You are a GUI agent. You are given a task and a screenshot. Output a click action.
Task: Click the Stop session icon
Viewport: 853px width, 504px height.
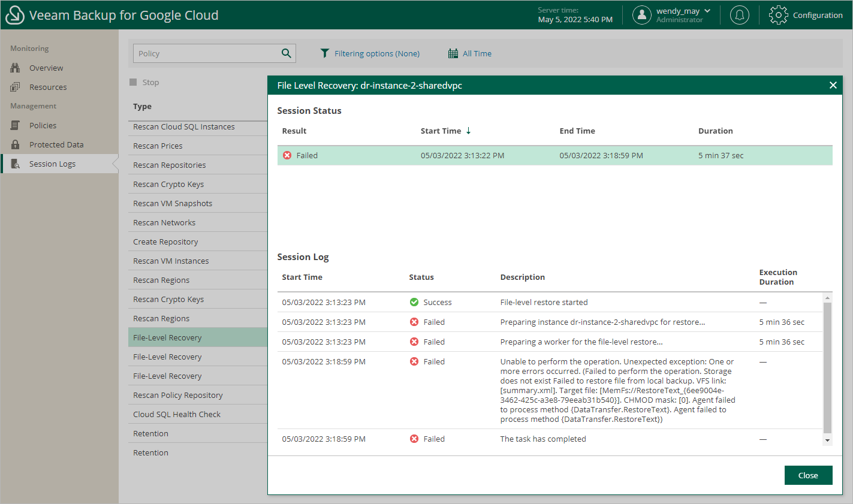click(133, 82)
